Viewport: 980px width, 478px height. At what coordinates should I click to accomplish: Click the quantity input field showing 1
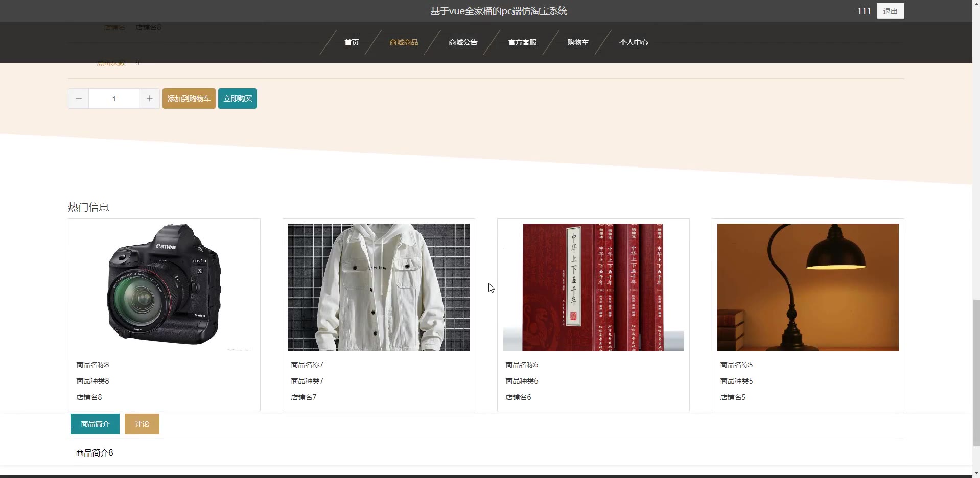point(114,99)
